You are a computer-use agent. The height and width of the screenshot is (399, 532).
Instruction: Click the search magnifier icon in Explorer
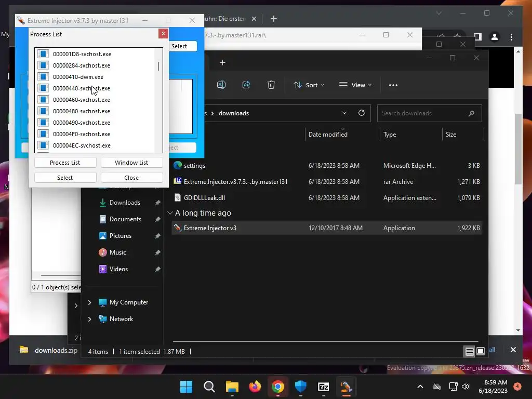tap(471, 113)
